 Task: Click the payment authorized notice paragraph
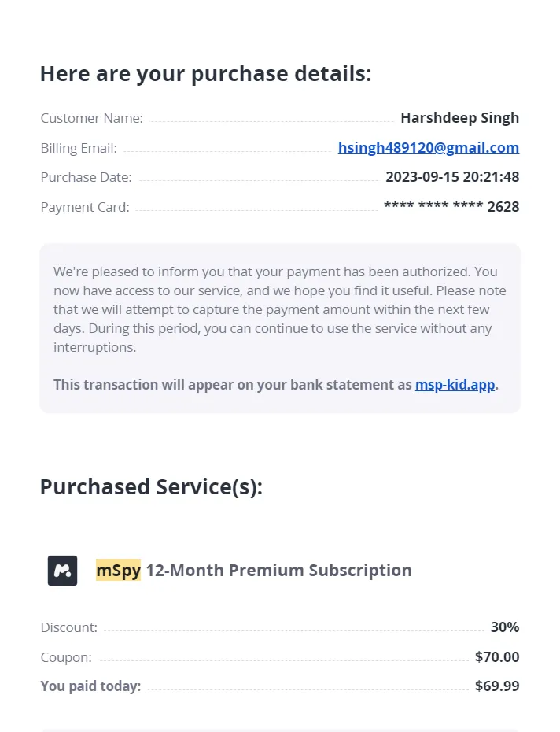click(x=279, y=309)
